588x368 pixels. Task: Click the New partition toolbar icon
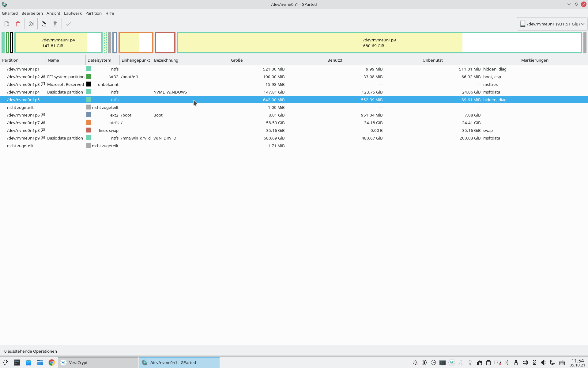tap(7, 24)
